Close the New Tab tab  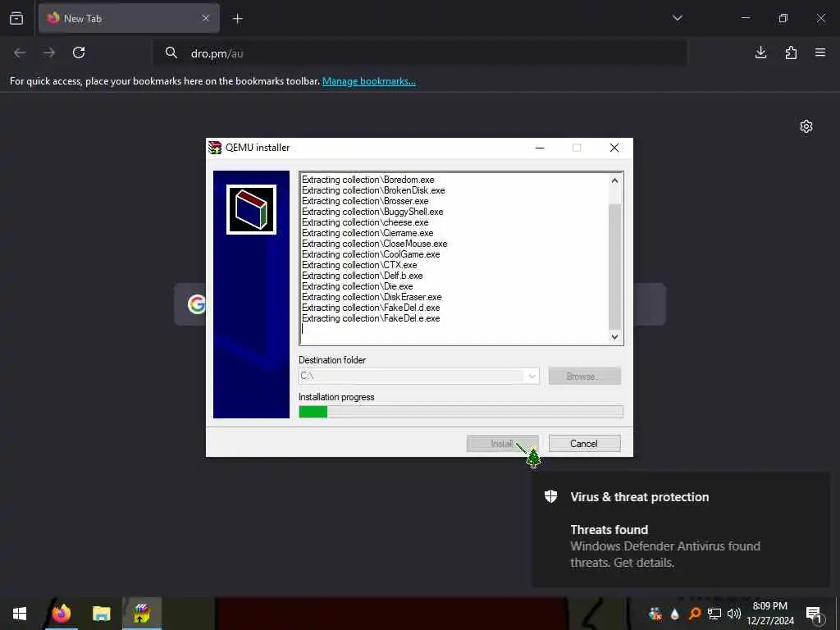(x=206, y=18)
